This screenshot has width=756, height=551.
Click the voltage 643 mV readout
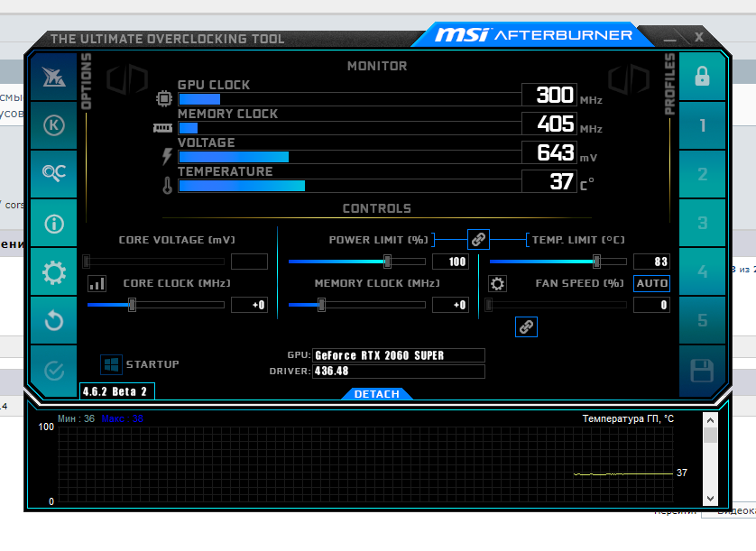tap(549, 152)
